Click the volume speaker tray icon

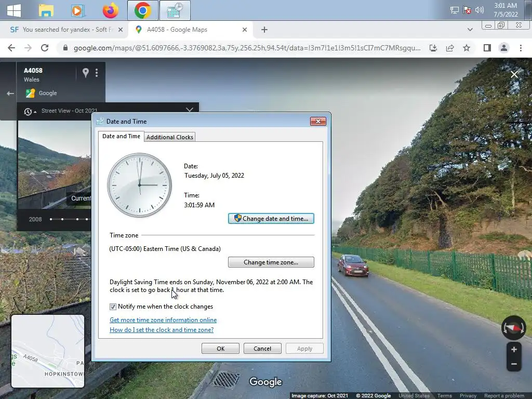tap(479, 10)
